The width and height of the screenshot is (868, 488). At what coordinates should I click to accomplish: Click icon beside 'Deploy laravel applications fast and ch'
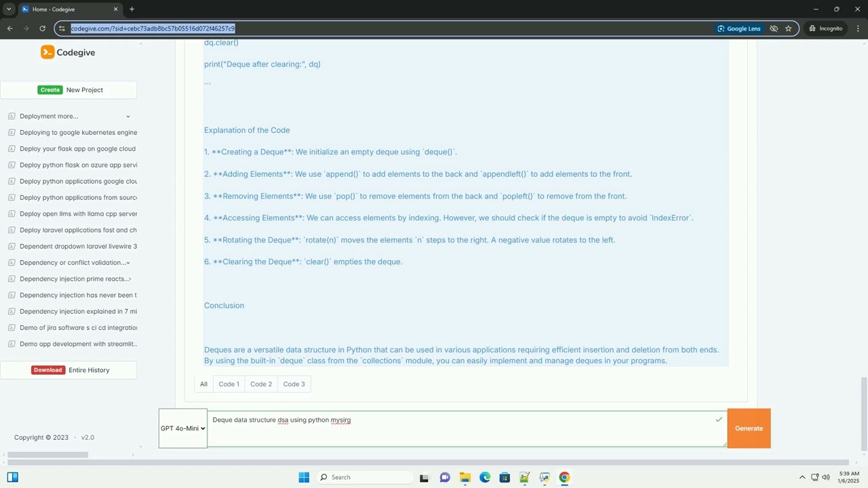[x=12, y=230]
